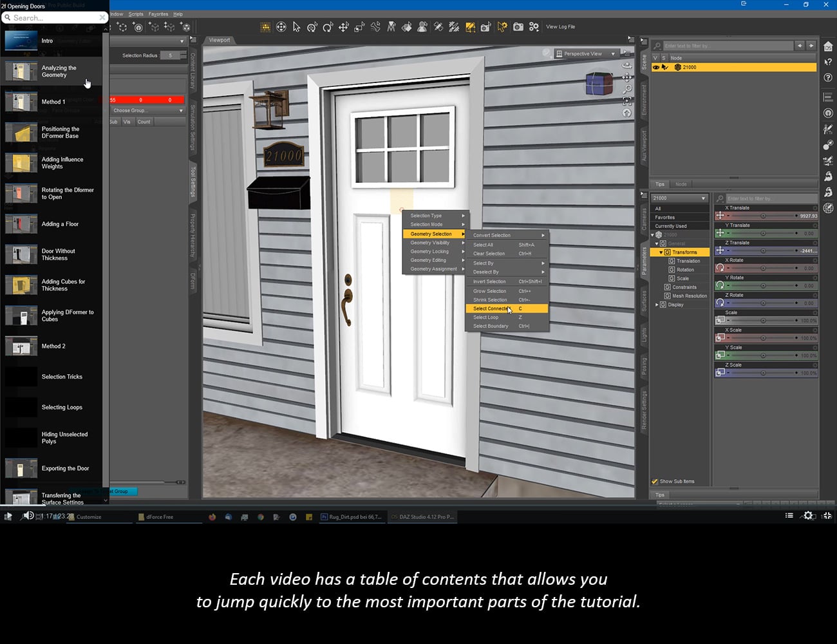Open DAZ Studio home icon on right edge

[x=828, y=46]
